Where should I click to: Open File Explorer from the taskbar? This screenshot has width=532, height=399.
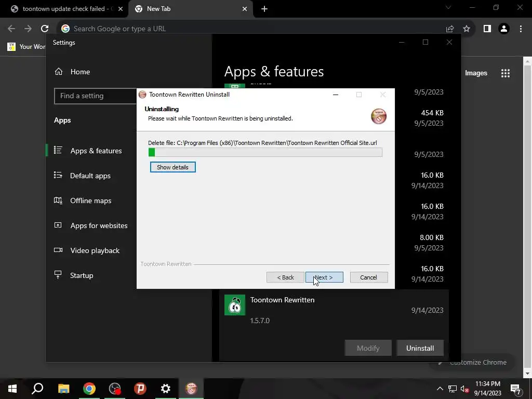(x=63, y=389)
